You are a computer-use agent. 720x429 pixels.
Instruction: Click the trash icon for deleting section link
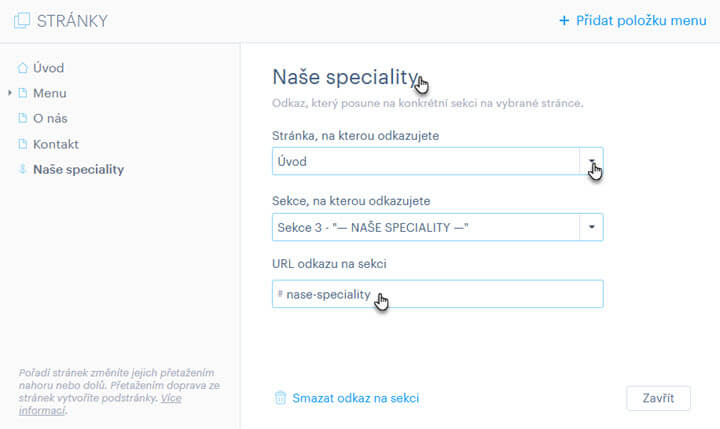click(x=280, y=398)
